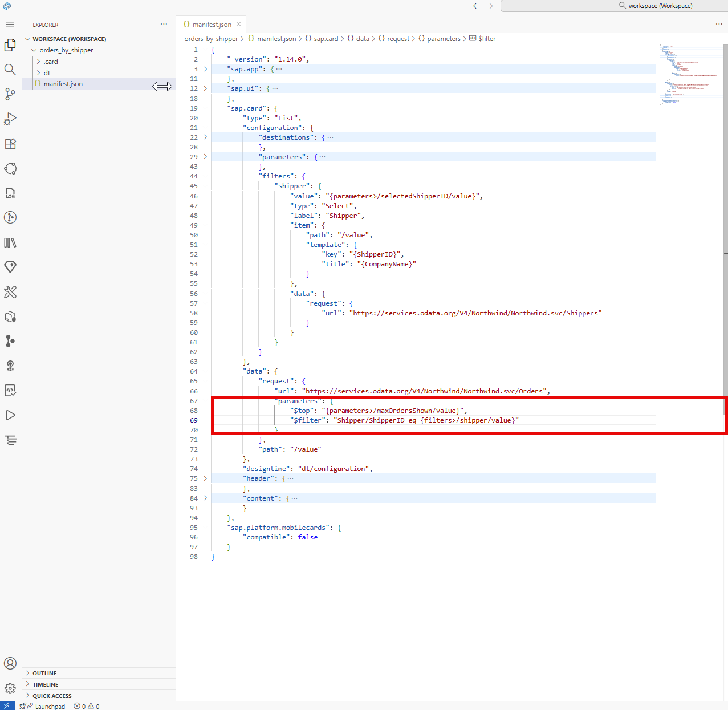Open the hamburger application menu

click(x=10, y=25)
